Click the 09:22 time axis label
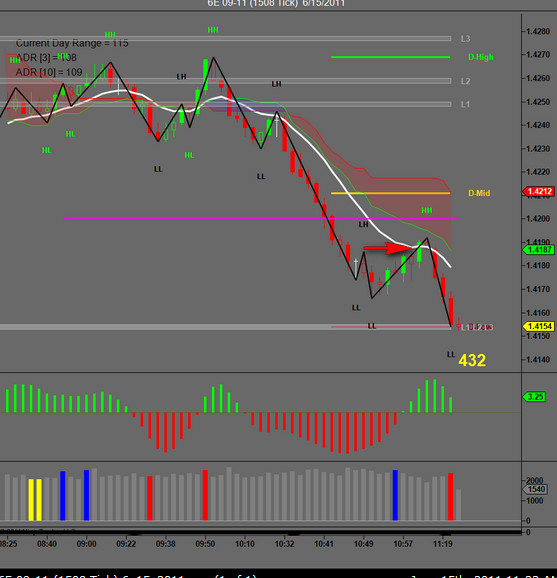The width and height of the screenshot is (557, 578). coord(126,544)
